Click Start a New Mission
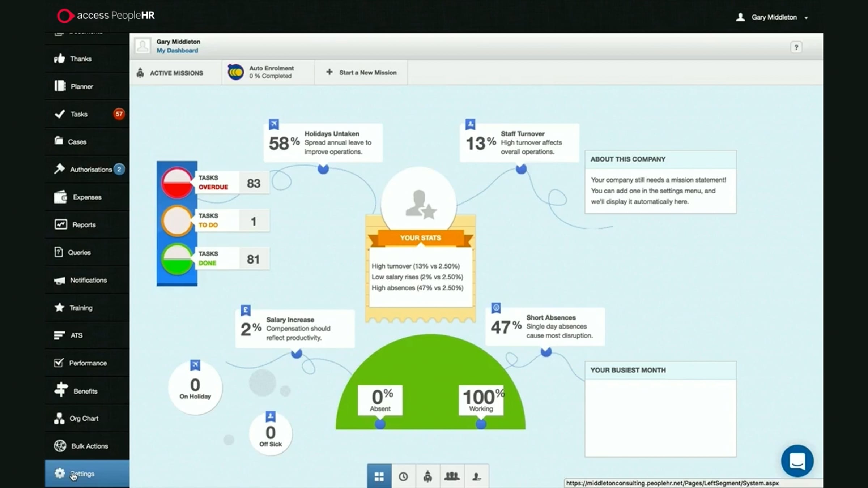The width and height of the screenshot is (868, 488). click(x=361, y=72)
